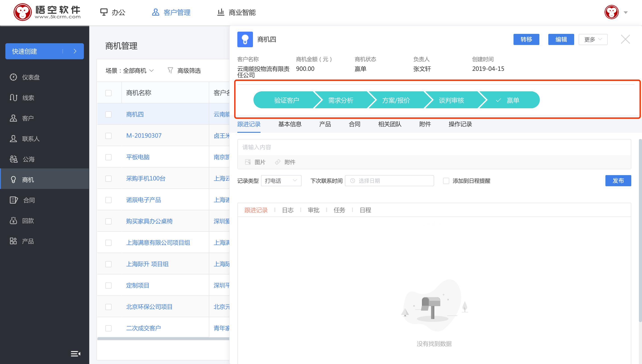The height and width of the screenshot is (364, 642).
Task: Expand the user menu arrow at top right
Action: [625, 12]
